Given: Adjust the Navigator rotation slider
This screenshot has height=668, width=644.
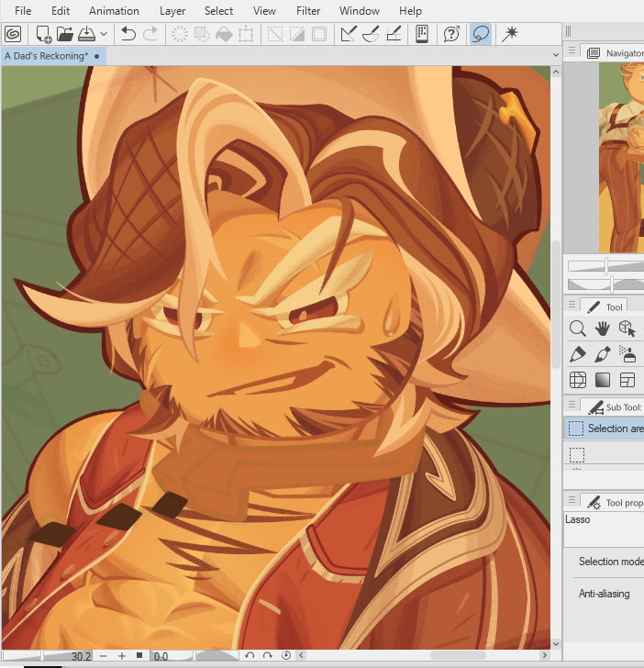Looking at the screenshot, I should 605,284.
